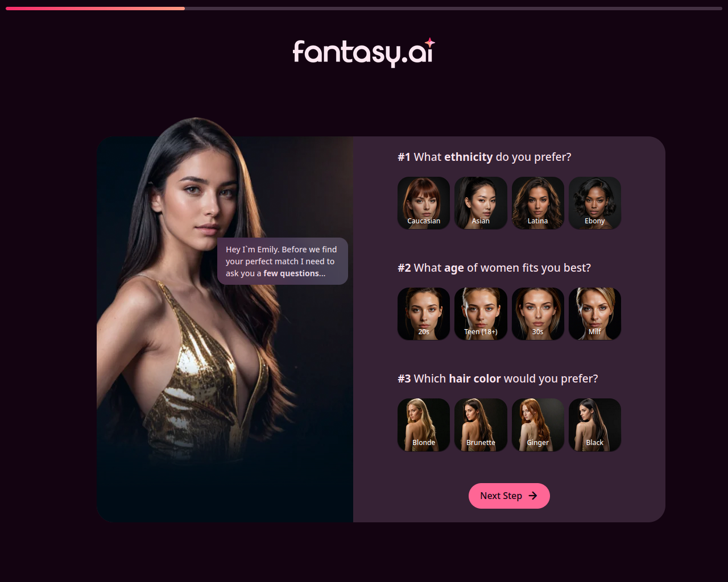Select the Ebony ethnicity tile
728x582 pixels.
pos(595,203)
